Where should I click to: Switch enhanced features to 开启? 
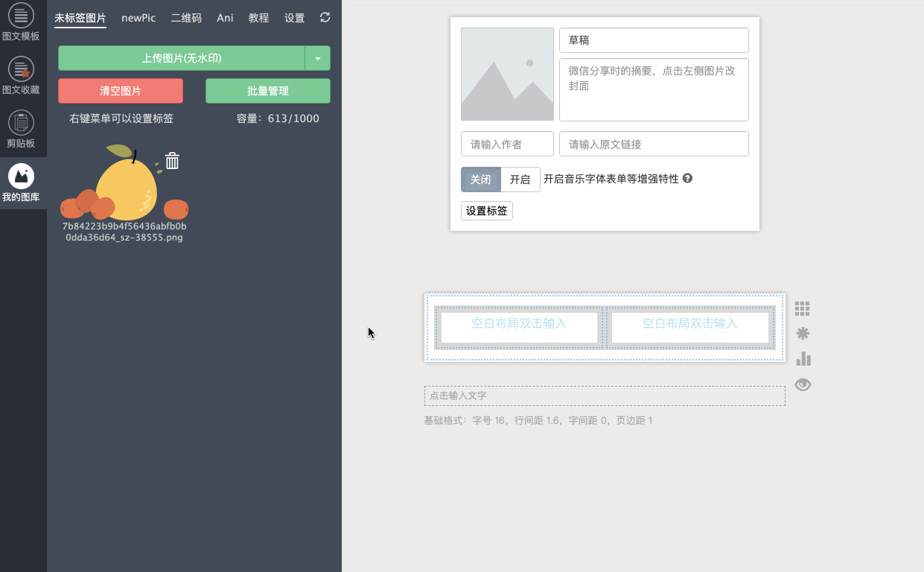click(520, 179)
